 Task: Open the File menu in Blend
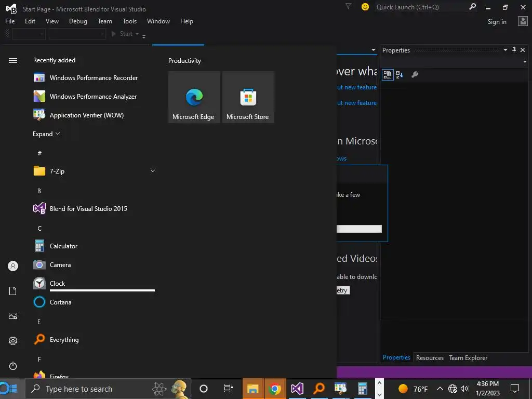(x=10, y=21)
